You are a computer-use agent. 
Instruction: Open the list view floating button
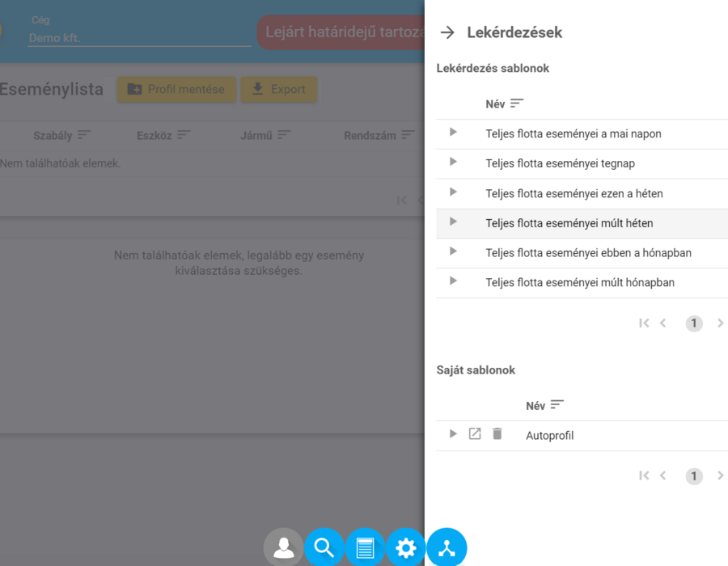pyautogui.click(x=365, y=547)
